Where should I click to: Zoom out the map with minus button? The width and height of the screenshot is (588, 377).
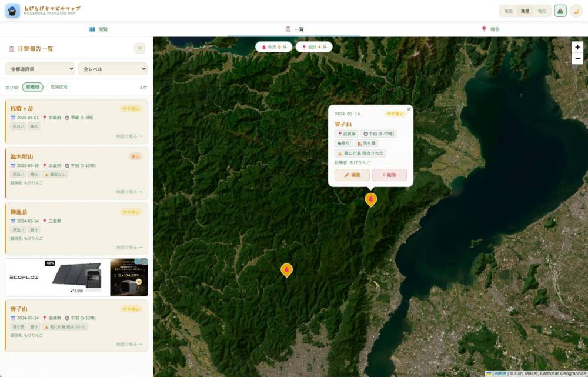click(x=577, y=58)
